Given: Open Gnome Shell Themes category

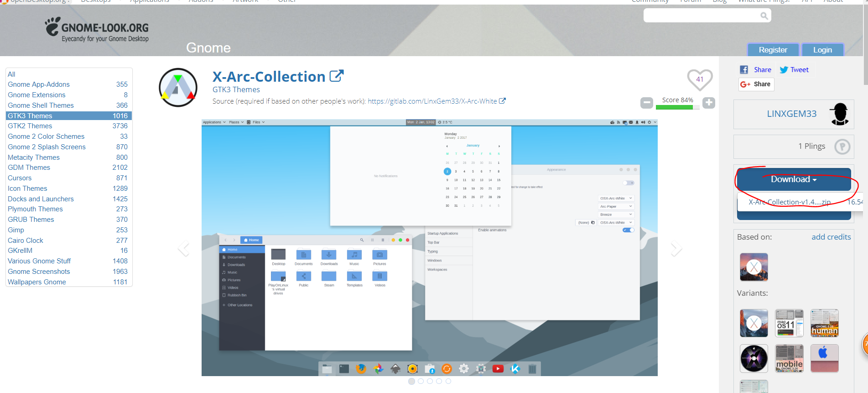Looking at the screenshot, I should [x=41, y=105].
